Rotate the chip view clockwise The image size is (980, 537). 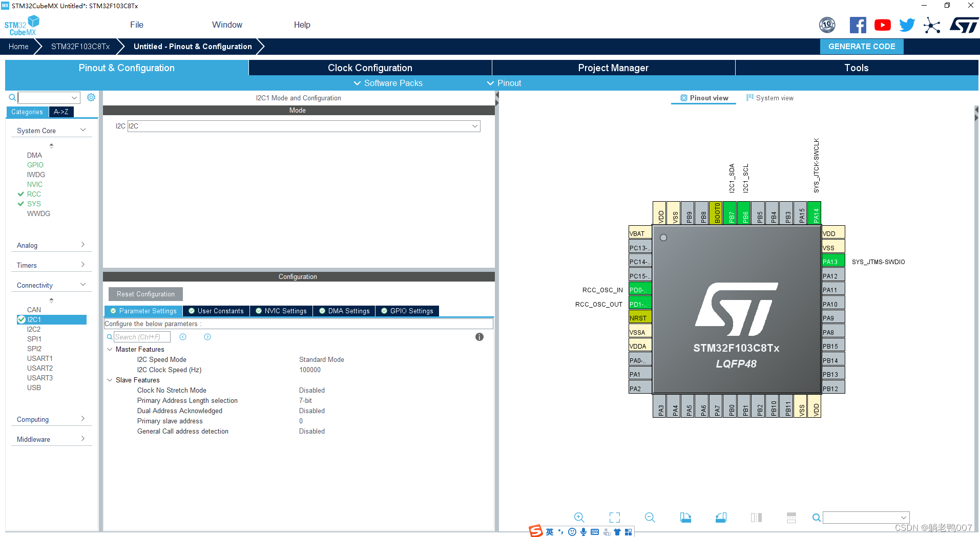[x=685, y=518]
